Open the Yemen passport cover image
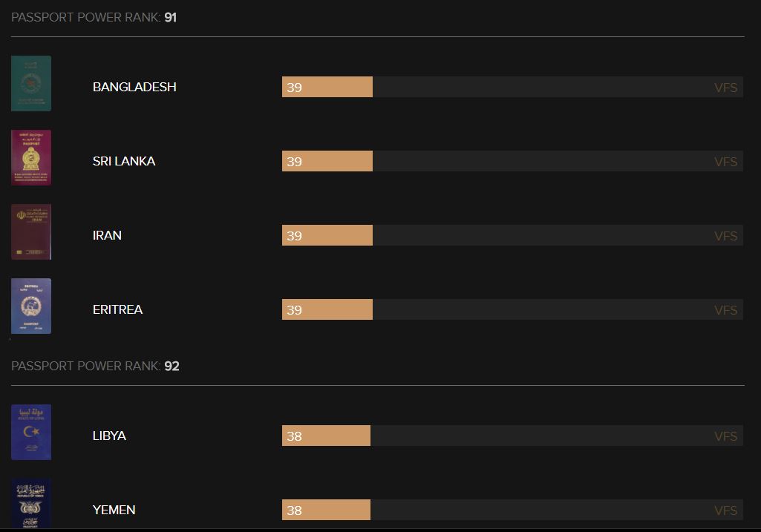The height and width of the screenshot is (532, 761). coord(31,503)
